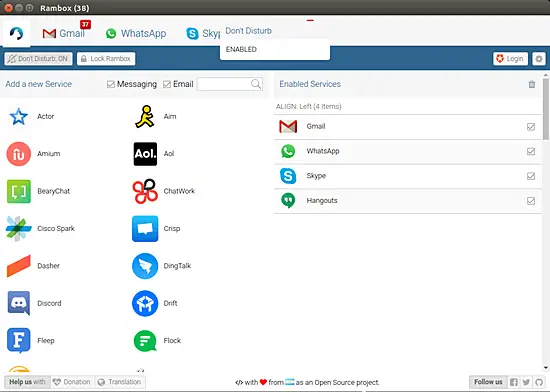Remove all services with trash icon
550x392 pixels.
(532, 84)
